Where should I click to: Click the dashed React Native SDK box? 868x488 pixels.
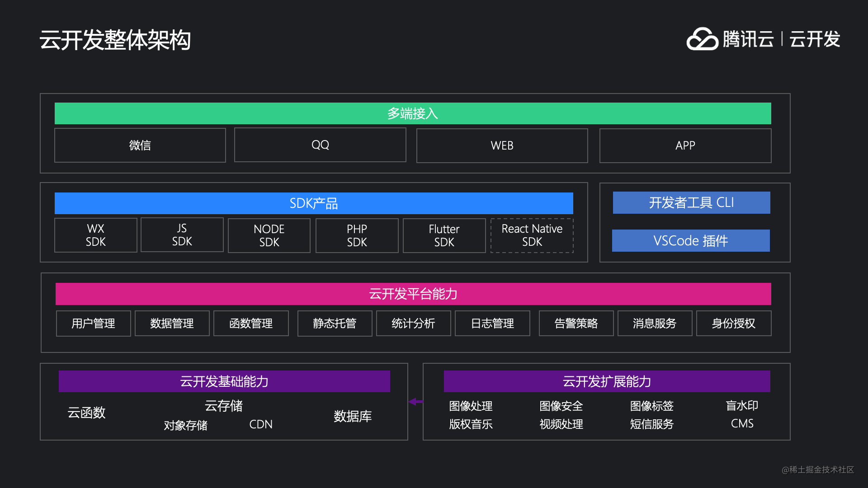532,235
